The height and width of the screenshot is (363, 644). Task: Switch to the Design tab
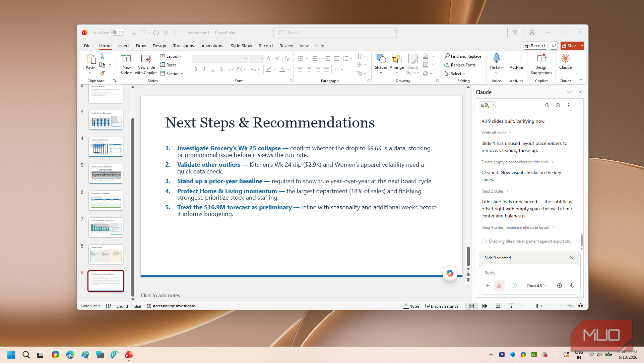point(159,46)
